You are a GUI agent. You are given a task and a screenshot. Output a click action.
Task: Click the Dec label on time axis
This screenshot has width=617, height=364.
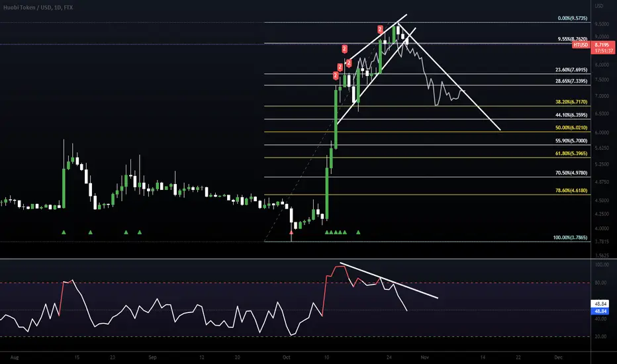coord(558,357)
